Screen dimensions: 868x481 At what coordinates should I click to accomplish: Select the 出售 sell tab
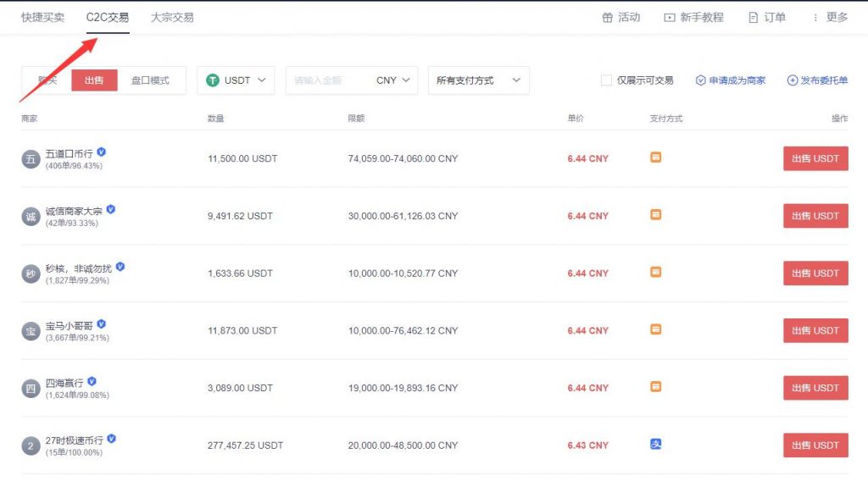(94, 80)
